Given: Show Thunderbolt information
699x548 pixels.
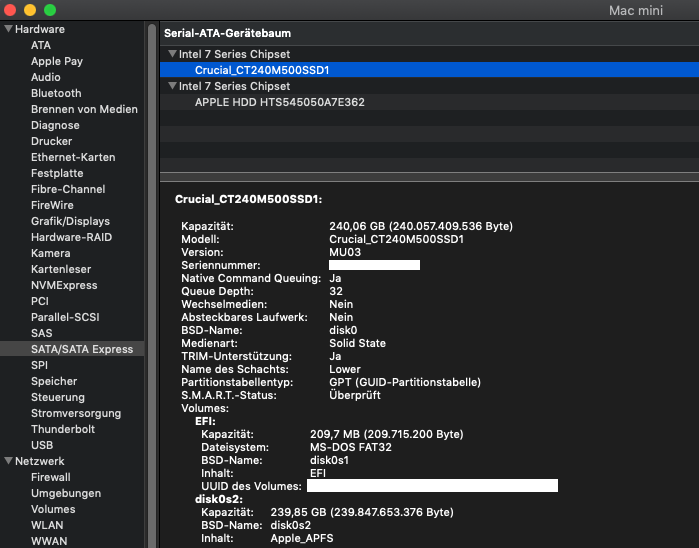Looking at the screenshot, I should click(63, 429).
